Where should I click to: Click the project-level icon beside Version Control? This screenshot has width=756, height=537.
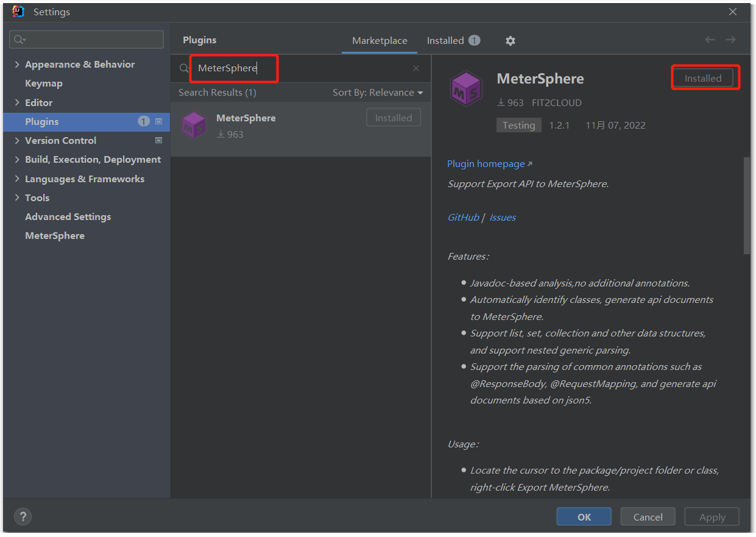159,140
